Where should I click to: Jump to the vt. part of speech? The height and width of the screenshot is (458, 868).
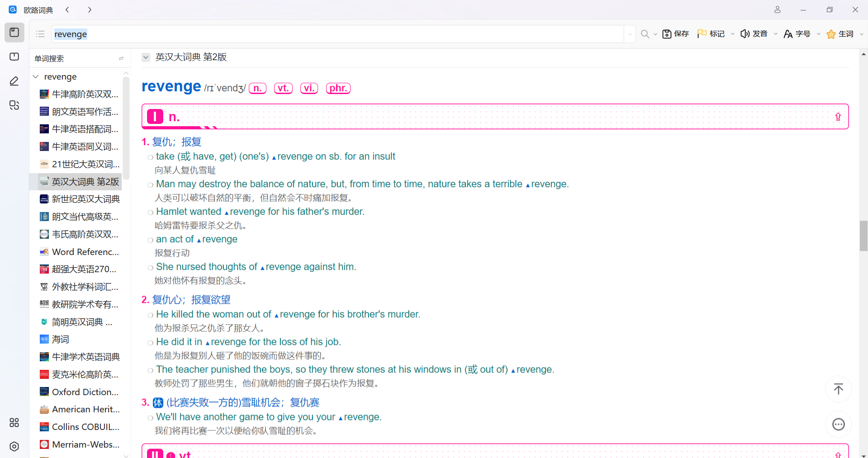click(x=283, y=88)
